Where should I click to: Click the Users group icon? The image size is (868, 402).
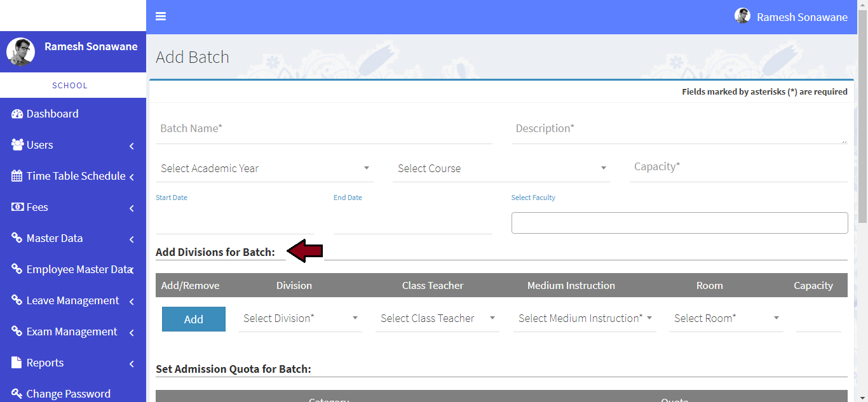(17, 145)
